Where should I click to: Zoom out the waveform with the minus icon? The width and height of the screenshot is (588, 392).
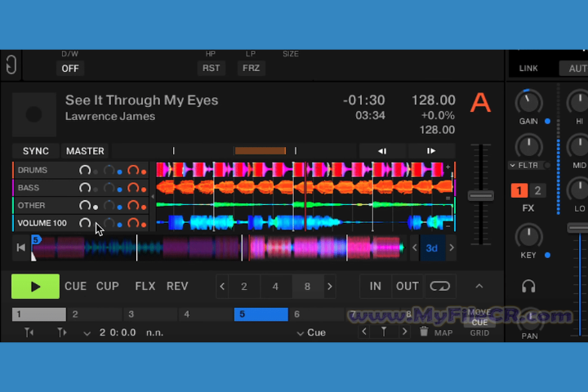pos(448,226)
